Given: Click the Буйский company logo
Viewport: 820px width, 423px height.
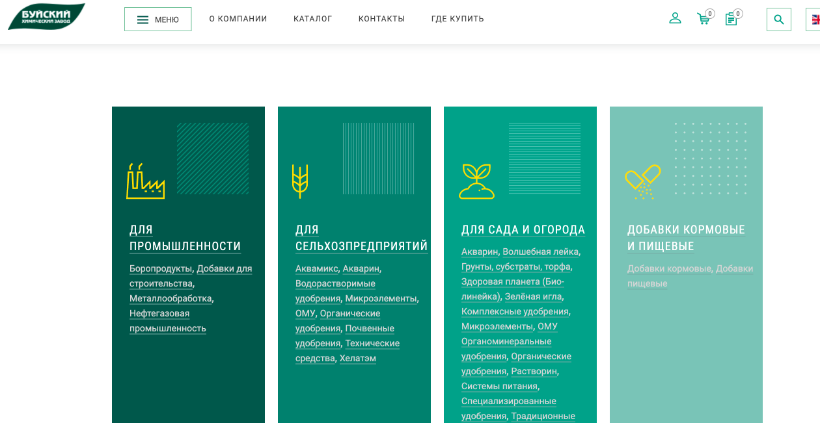Looking at the screenshot, I should pyautogui.click(x=46, y=17).
